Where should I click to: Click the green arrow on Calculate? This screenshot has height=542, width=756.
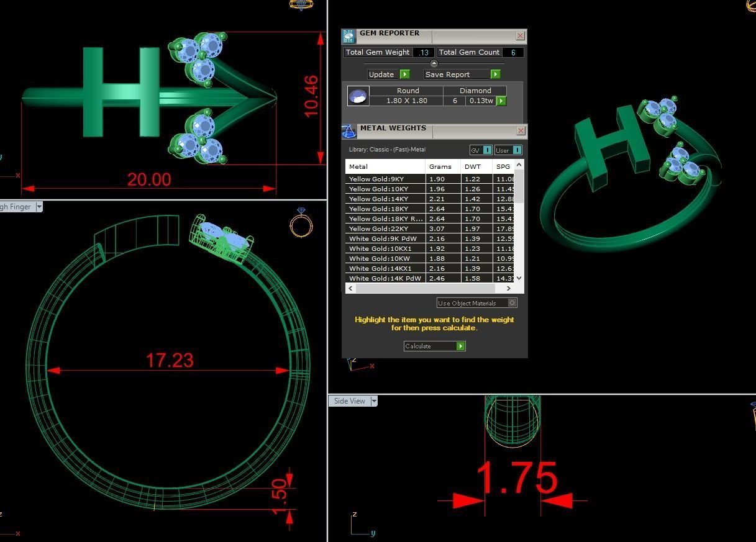click(x=460, y=346)
